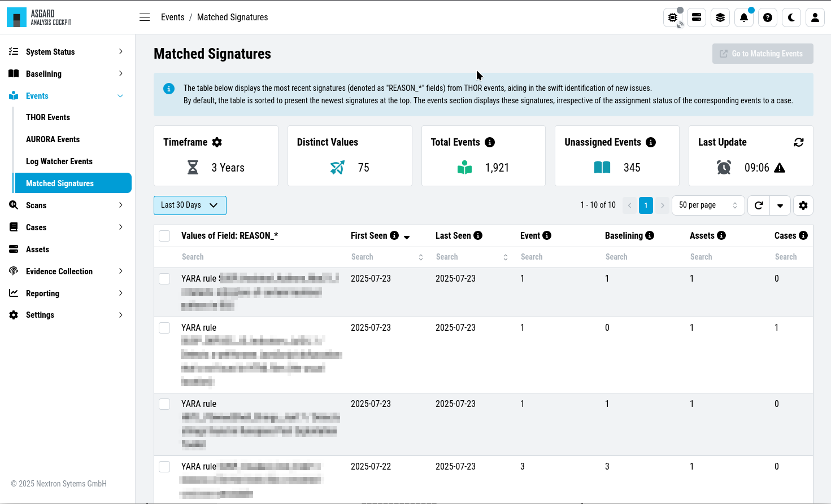Click the table reload icon button

[x=759, y=205]
